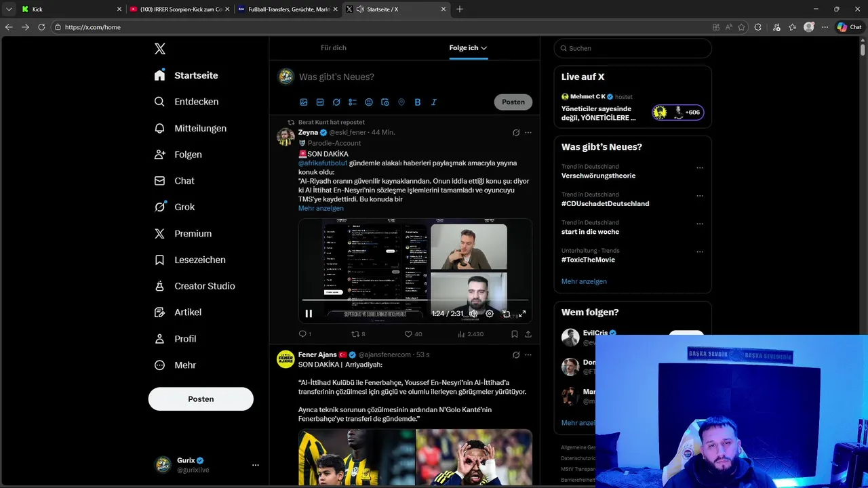Click the Suchen search field
The height and width of the screenshot is (488, 868).
pos(633,48)
